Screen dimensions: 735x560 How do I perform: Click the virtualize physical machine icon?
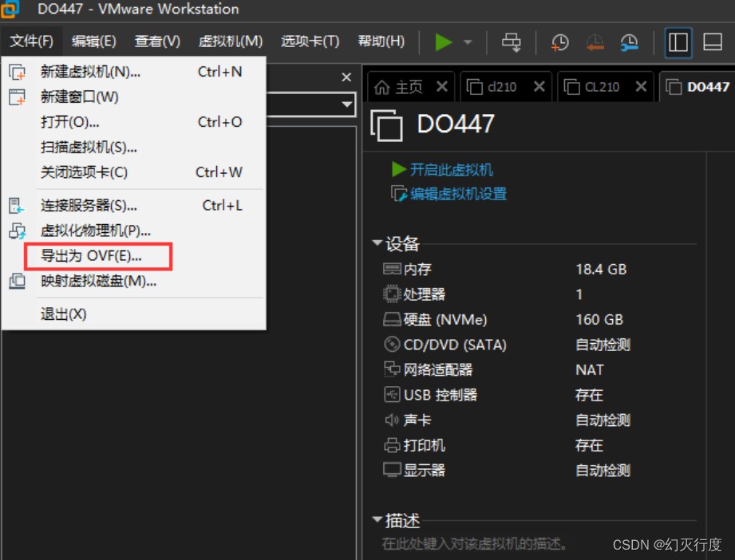(18, 231)
